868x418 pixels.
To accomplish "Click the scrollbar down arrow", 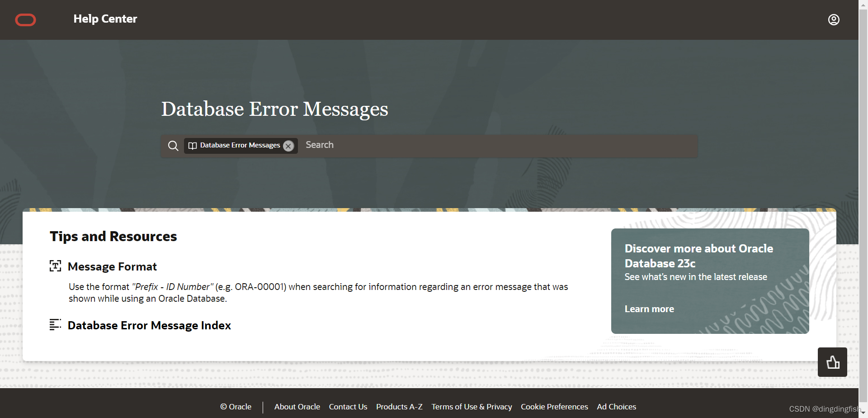I will pos(863,413).
